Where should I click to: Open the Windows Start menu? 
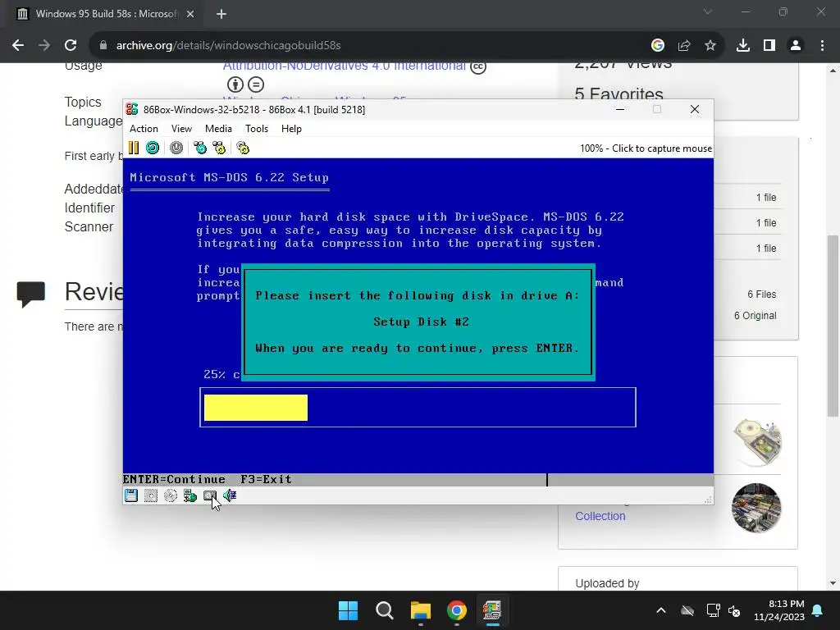pyautogui.click(x=348, y=610)
